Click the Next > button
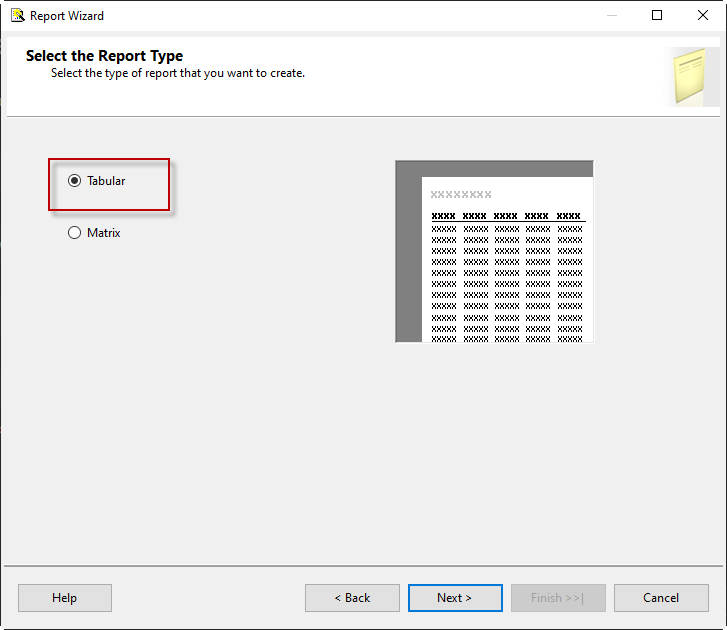This screenshot has width=727, height=630. [455, 598]
